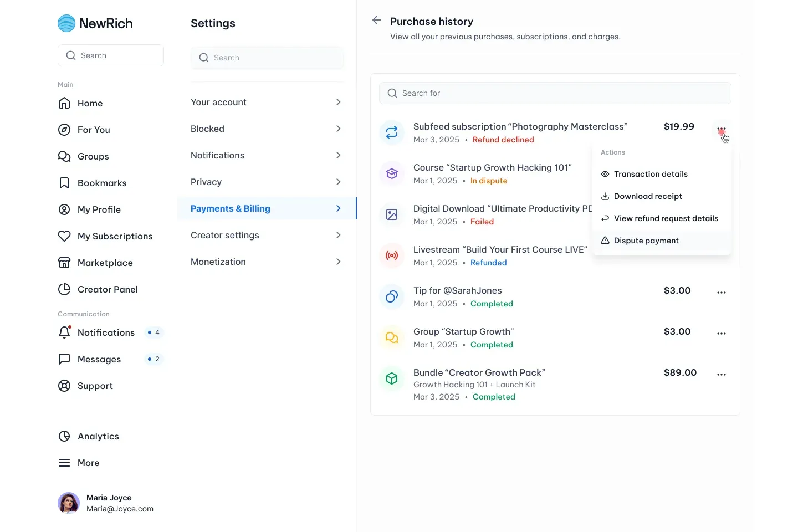This screenshot has width=798, height=532.
Task: Open Payments & Billing settings tab
Action: 267,208
